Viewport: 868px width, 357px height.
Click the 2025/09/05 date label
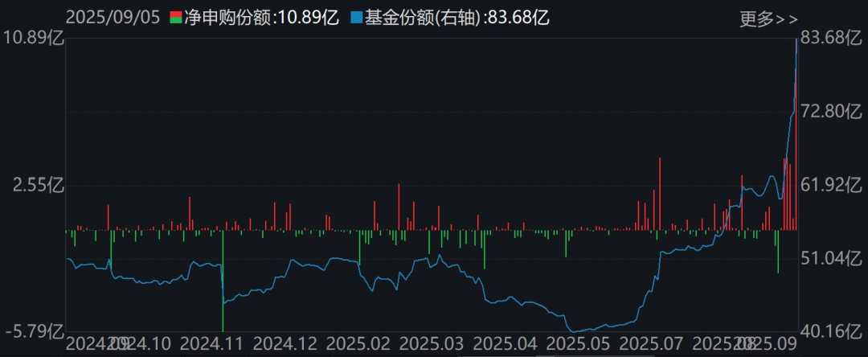(113, 18)
